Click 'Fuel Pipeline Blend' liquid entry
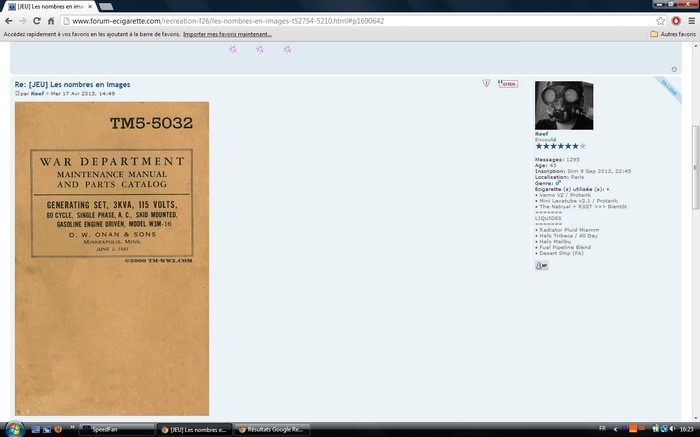Screen dimensions: 700x437 point(563,247)
